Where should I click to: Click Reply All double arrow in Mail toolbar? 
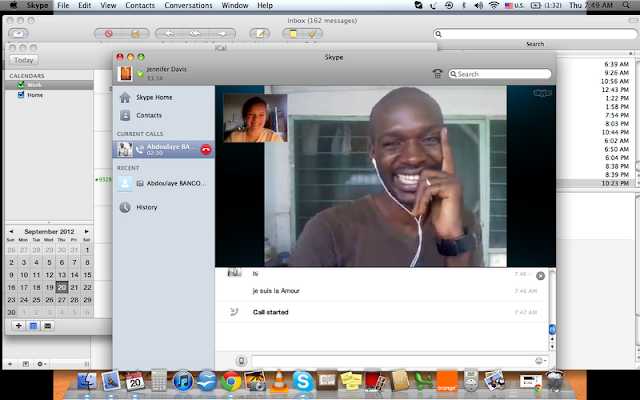pos(195,33)
